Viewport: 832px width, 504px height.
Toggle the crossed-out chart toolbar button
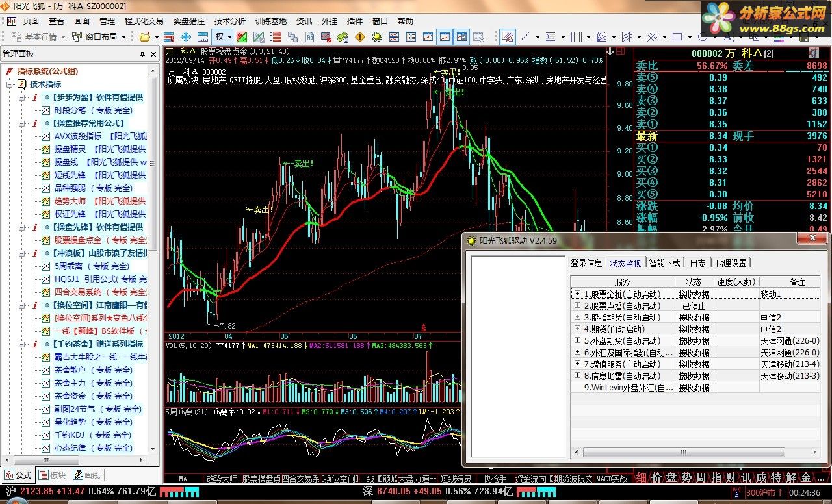click(x=259, y=37)
